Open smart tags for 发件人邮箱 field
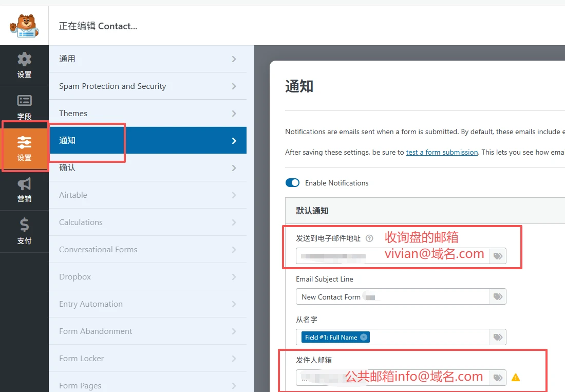 (x=497, y=377)
